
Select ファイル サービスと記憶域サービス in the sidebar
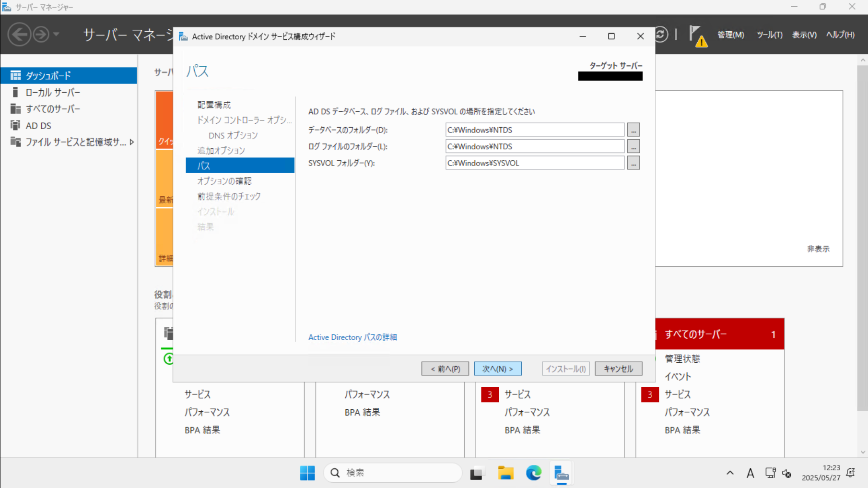(x=69, y=142)
